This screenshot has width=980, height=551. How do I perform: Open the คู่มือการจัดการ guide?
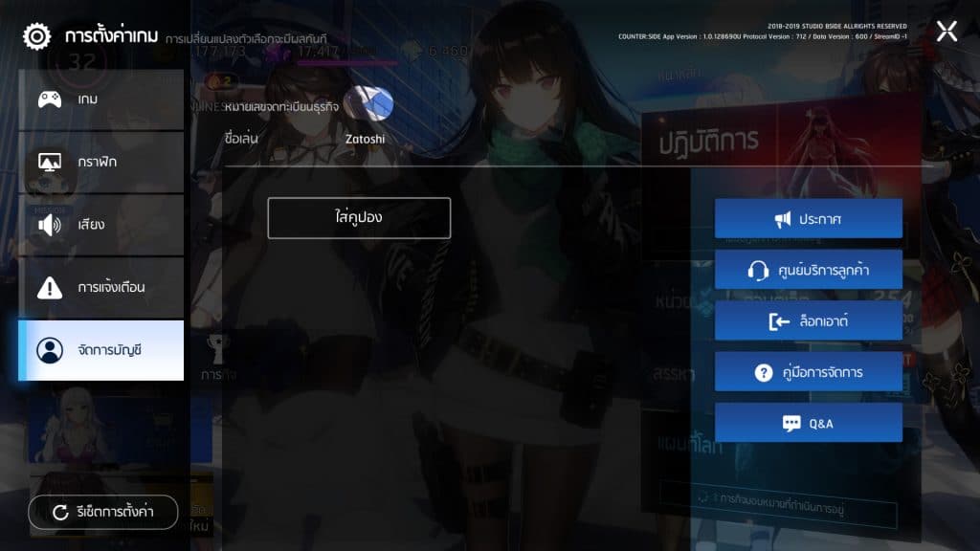pyautogui.click(x=808, y=372)
